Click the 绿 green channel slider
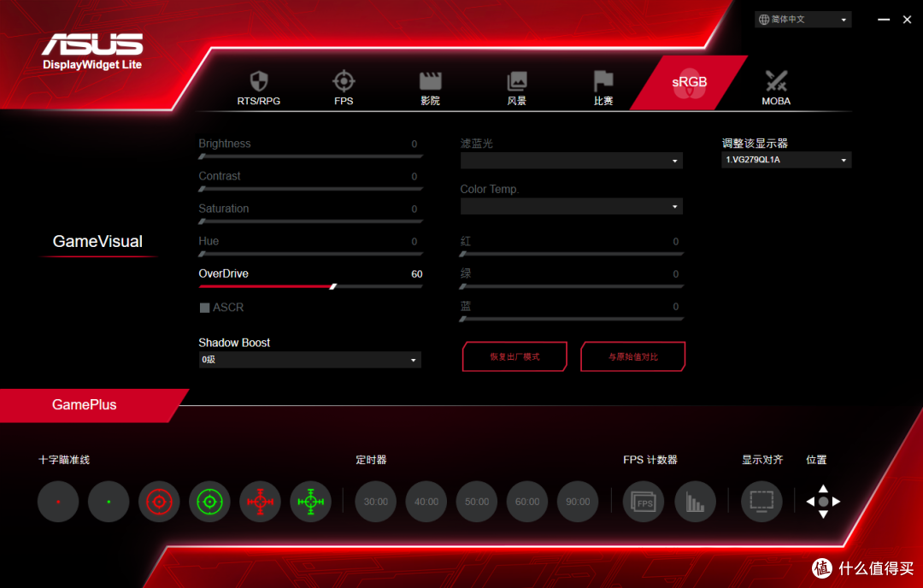Viewport: 923px width, 588px height. pyautogui.click(x=572, y=286)
